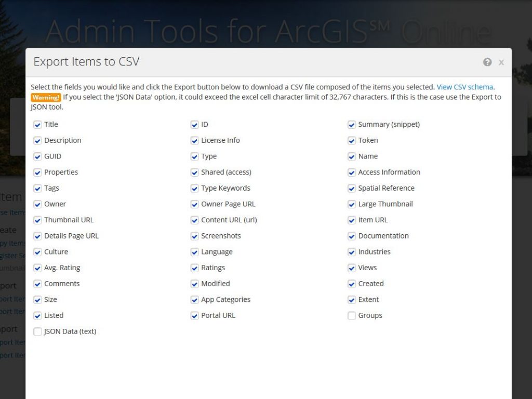The image size is (532, 399).
Task: Check the Groups field checkbox
Action: 352,316
